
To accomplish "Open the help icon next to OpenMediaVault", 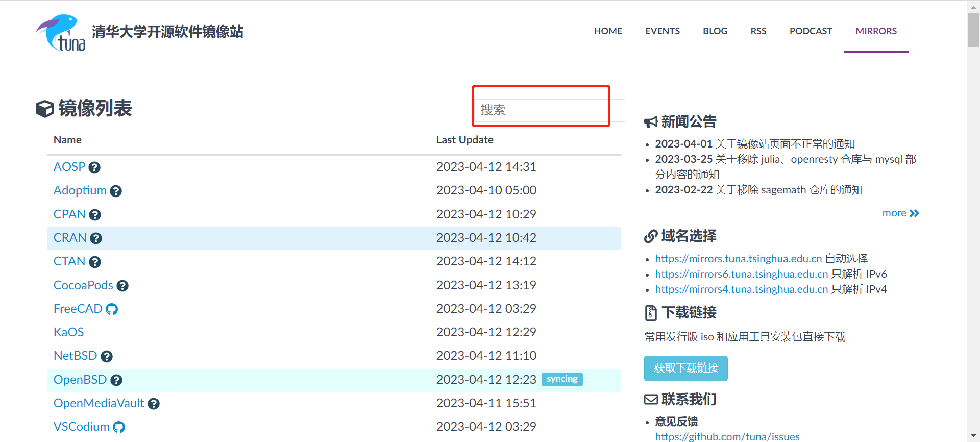I will [154, 404].
